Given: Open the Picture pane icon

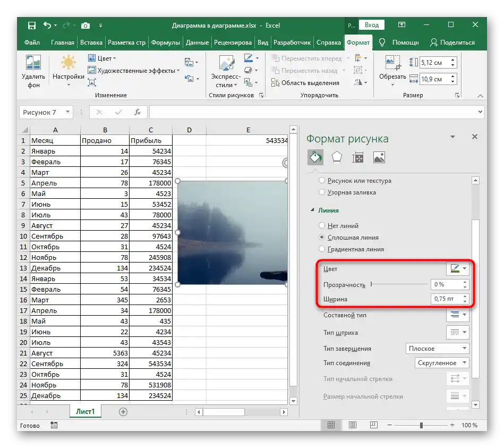Looking at the screenshot, I should (379, 157).
